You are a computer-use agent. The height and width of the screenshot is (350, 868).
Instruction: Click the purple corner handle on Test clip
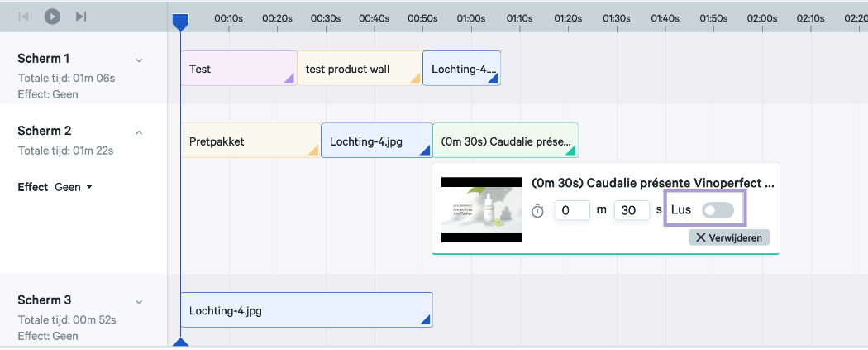click(x=289, y=79)
